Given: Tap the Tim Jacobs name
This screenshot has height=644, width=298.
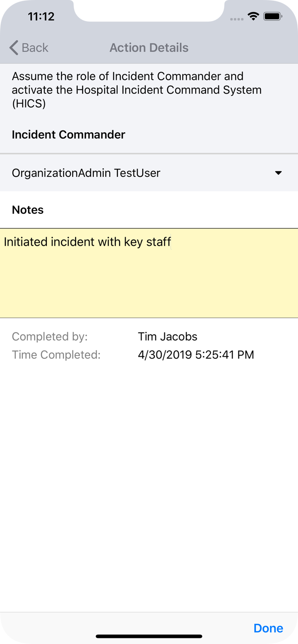Looking at the screenshot, I should point(167,337).
